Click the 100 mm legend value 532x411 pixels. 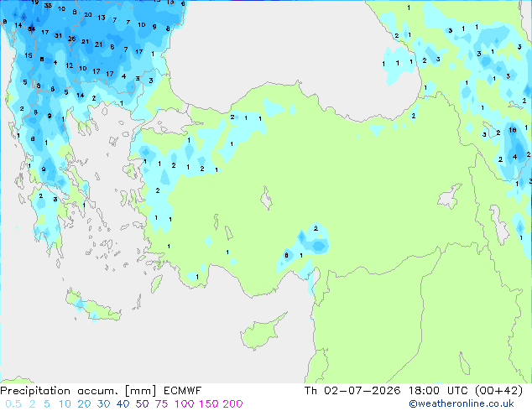[x=185, y=404]
